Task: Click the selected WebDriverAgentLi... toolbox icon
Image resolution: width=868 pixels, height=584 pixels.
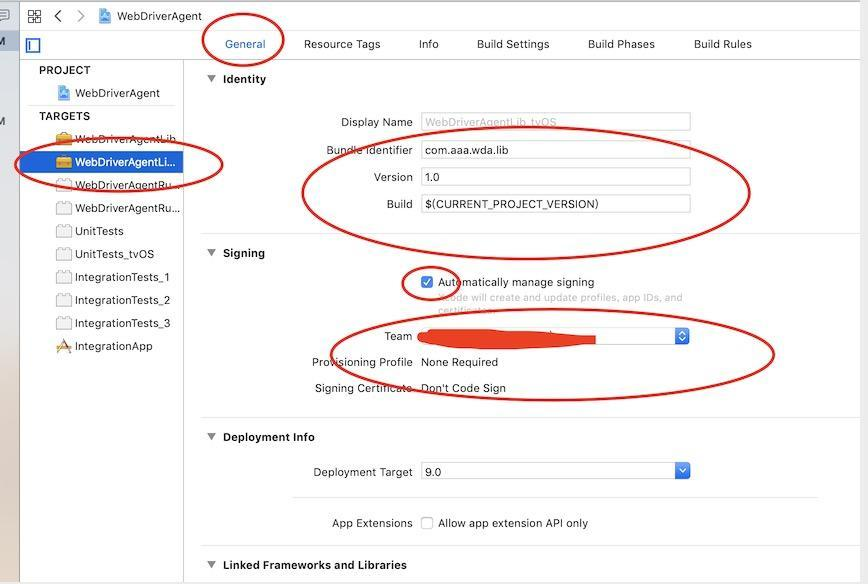Action: coord(64,162)
